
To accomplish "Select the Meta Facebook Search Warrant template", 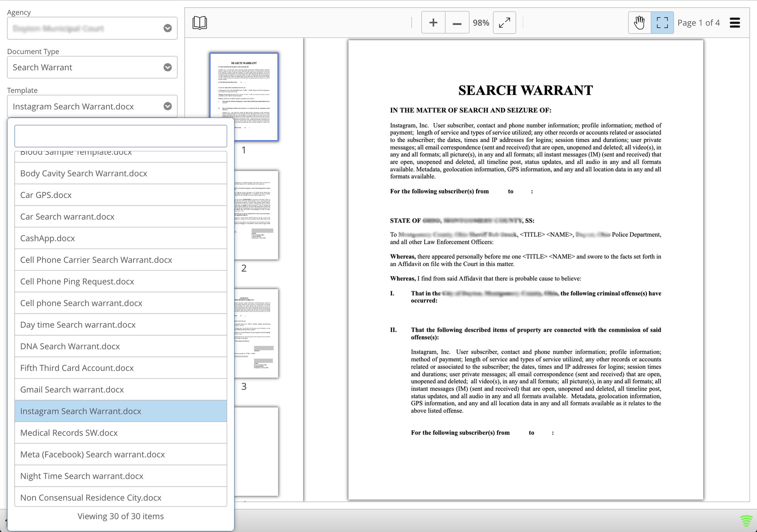I will click(92, 454).
